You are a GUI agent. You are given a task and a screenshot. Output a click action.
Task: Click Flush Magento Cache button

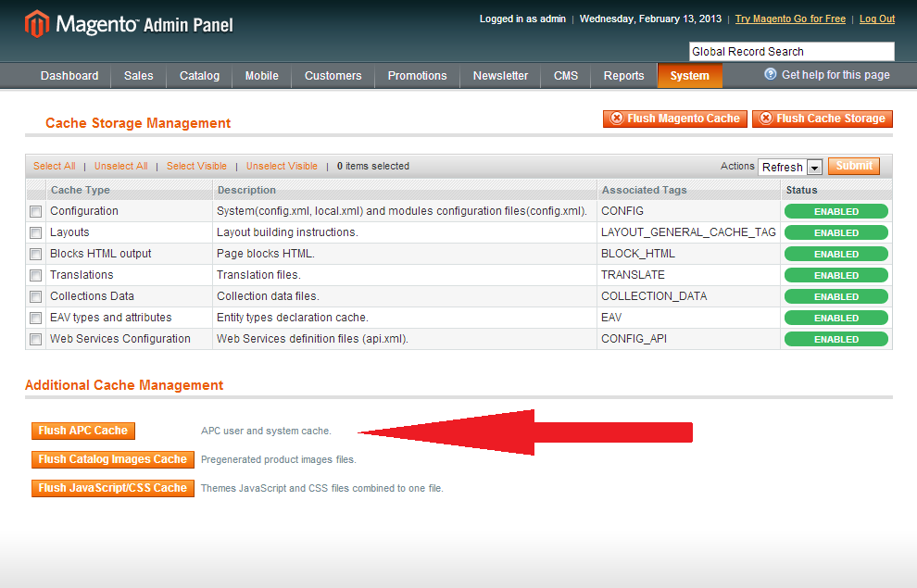(x=675, y=119)
